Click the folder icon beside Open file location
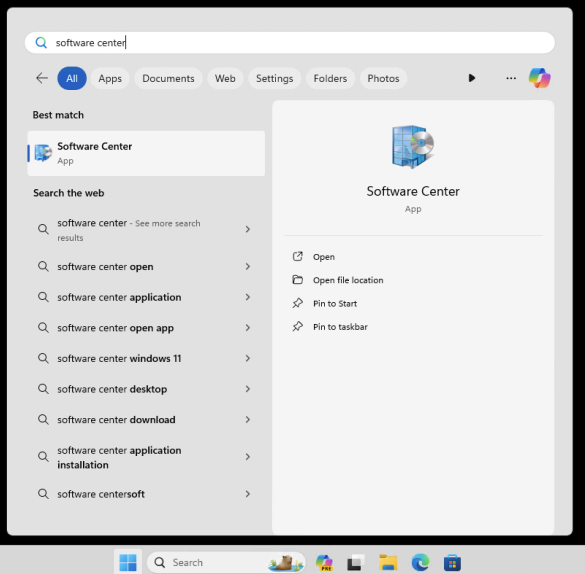585x574 pixels. coord(297,280)
